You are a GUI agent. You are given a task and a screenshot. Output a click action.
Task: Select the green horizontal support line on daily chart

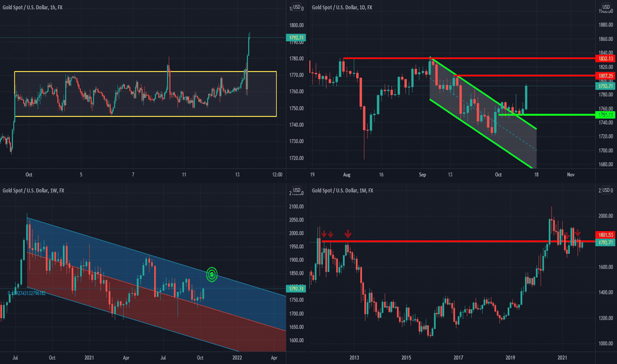click(547, 115)
